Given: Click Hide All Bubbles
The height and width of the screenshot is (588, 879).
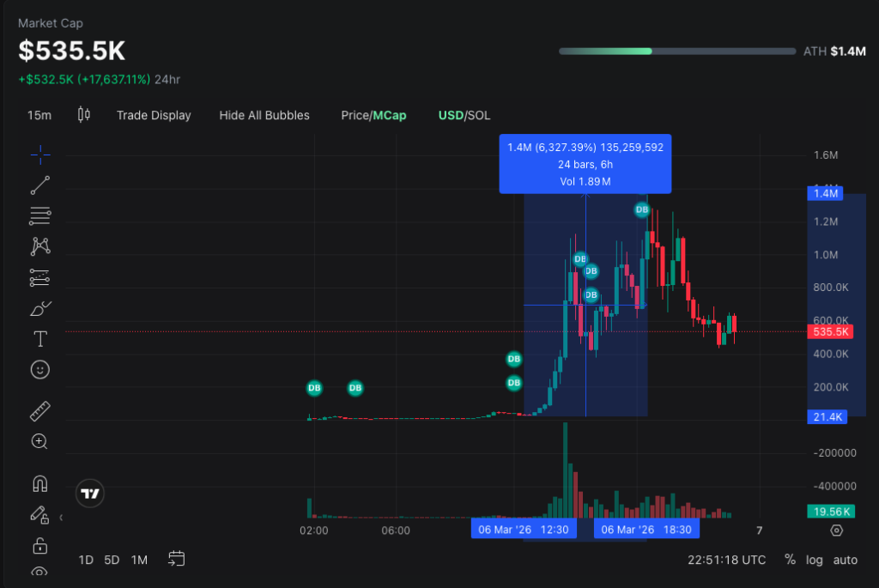Looking at the screenshot, I should 264,115.
